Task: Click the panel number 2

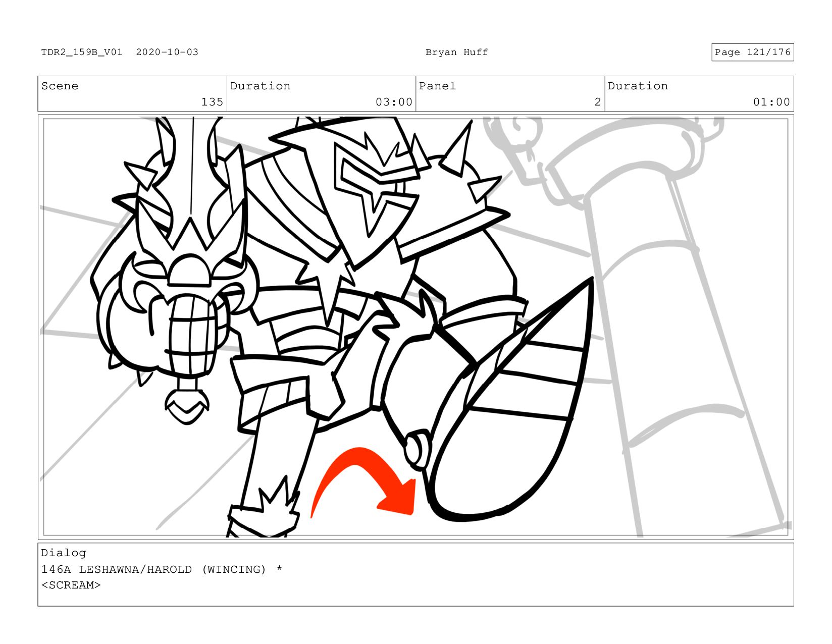Action: (598, 102)
